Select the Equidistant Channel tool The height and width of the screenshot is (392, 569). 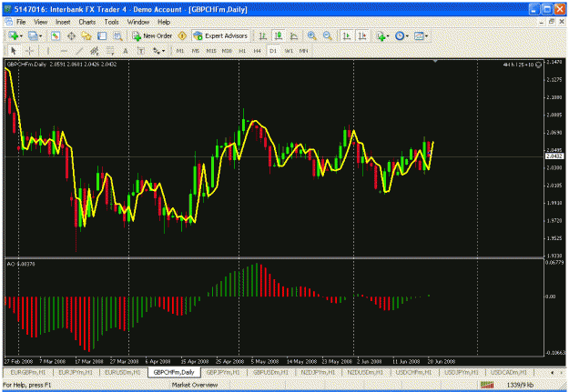95,51
